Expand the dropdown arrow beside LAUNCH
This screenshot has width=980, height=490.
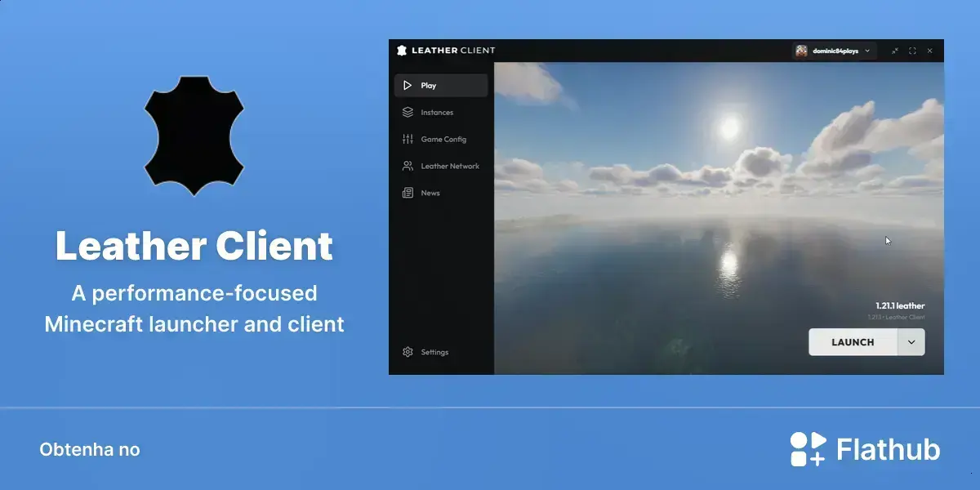click(911, 342)
